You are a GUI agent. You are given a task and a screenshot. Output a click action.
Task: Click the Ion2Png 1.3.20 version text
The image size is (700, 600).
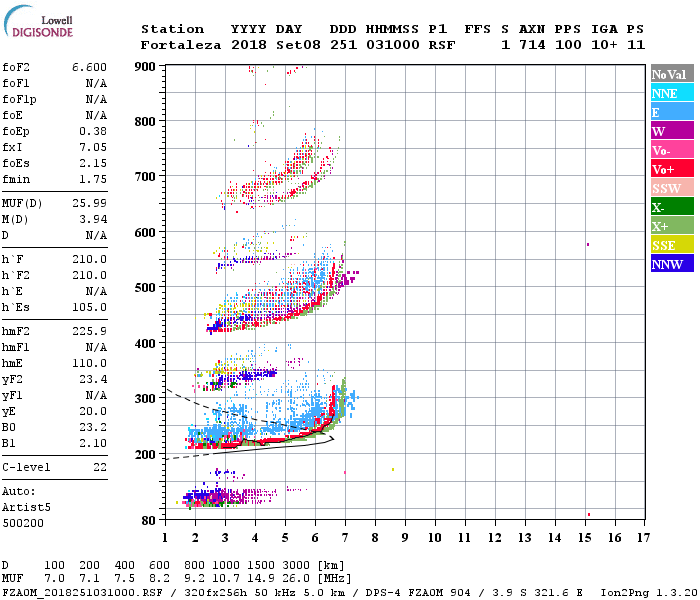[649, 593]
